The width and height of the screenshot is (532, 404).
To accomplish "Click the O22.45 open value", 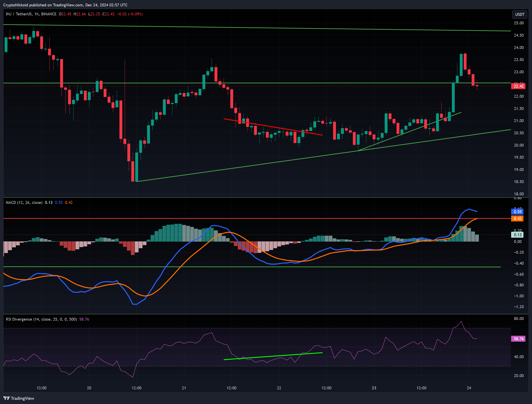I will pyautogui.click(x=65, y=14).
